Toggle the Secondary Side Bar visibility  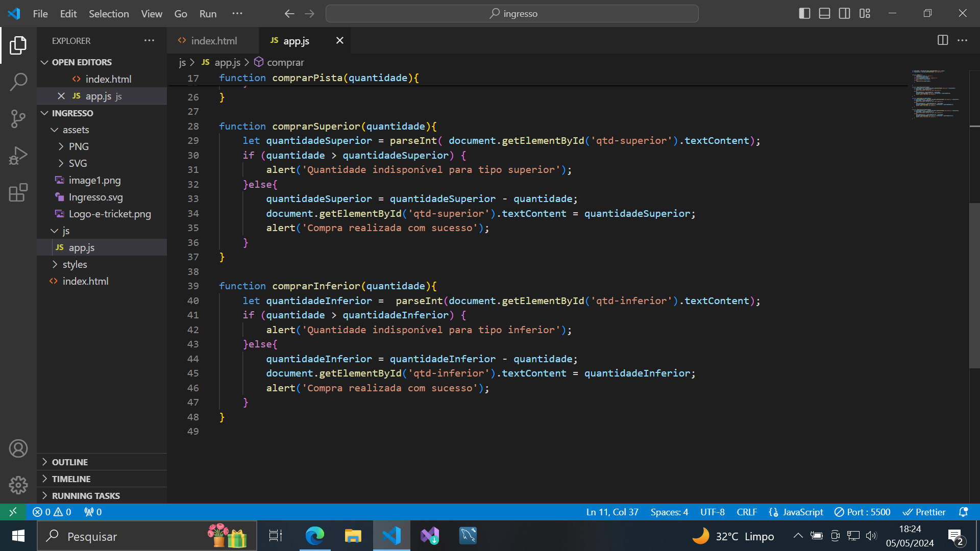click(845, 14)
